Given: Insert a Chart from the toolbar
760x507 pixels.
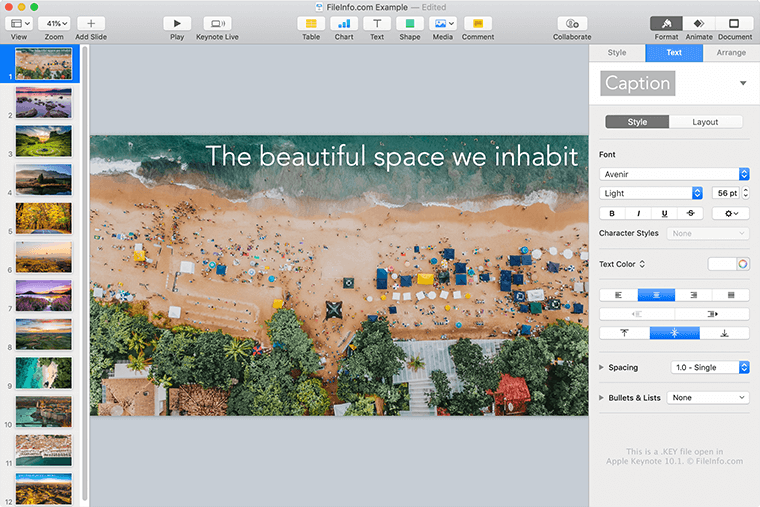Looking at the screenshot, I should [344, 23].
